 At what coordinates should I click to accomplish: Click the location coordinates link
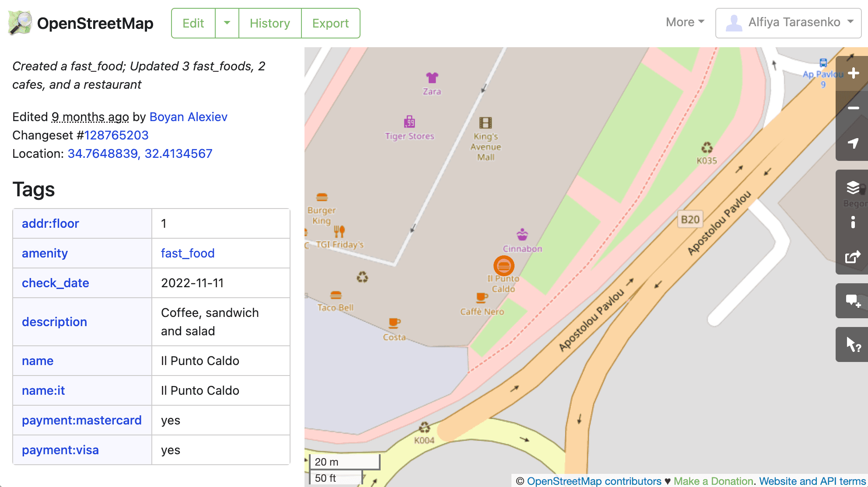140,153
